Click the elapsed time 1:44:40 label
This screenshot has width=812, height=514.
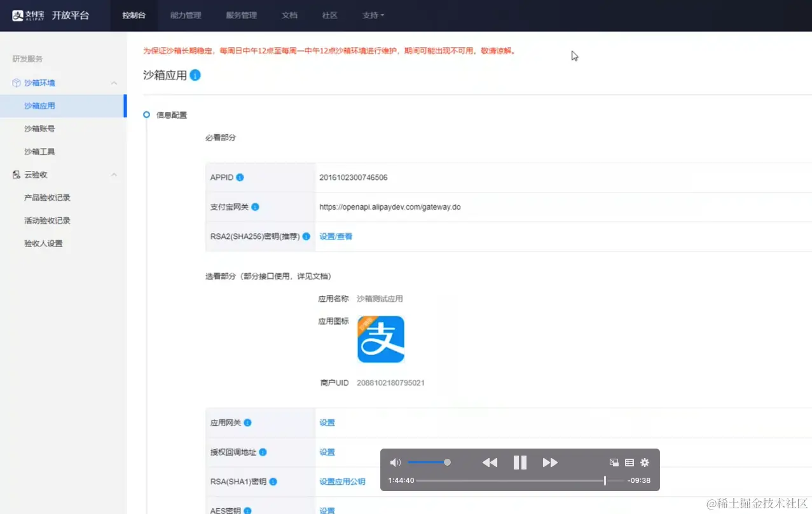click(401, 481)
